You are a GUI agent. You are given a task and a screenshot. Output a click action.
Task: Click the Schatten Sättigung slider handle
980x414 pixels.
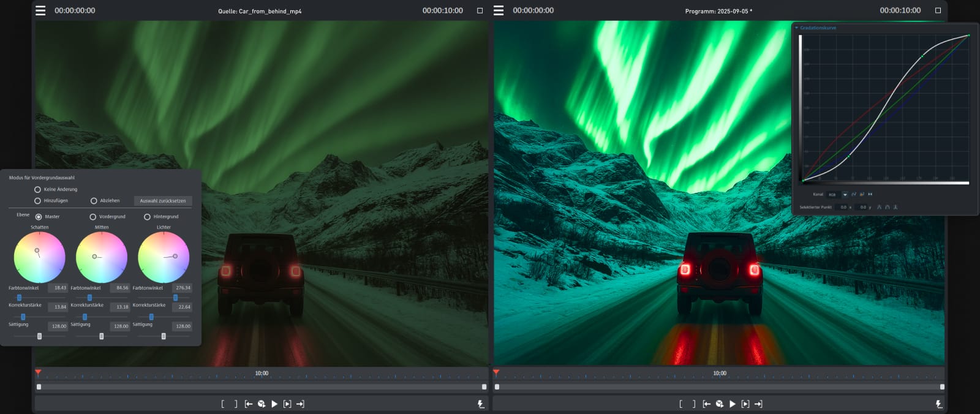point(39,336)
